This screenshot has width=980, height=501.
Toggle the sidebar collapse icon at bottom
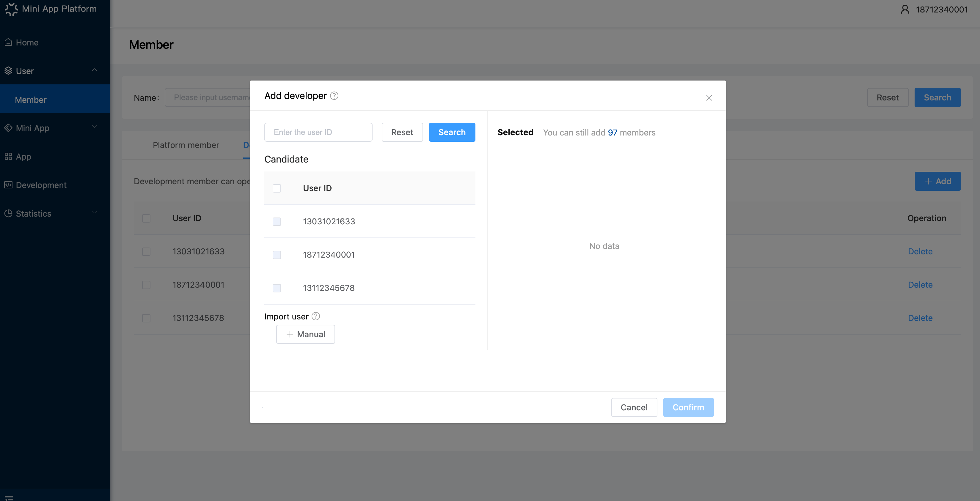click(x=9, y=498)
